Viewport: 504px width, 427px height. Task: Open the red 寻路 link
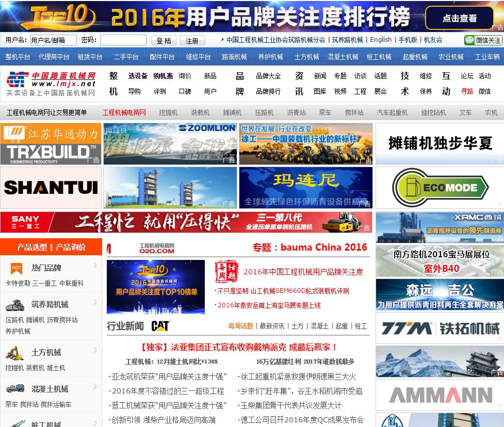[x=467, y=91]
